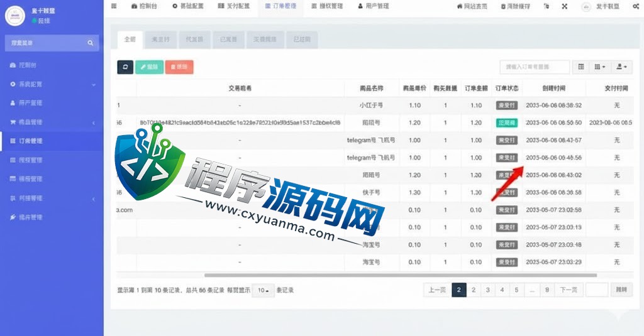Go to the next page button
The height and width of the screenshot is (336, 644).
[569, 290]
